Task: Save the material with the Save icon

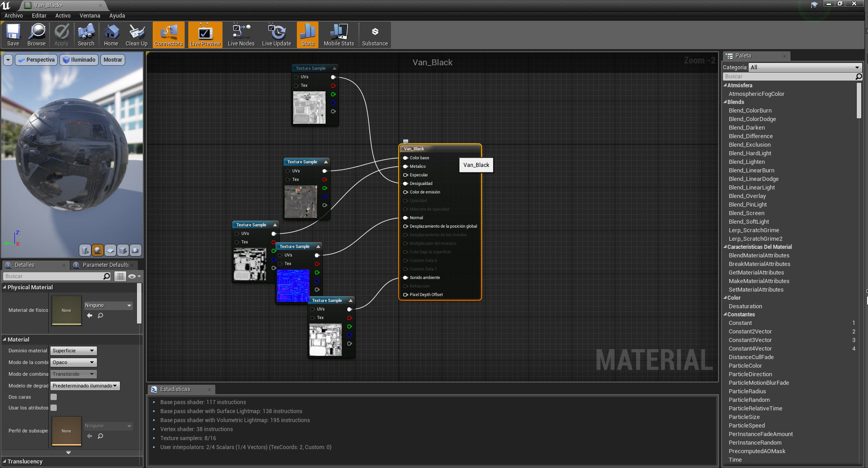Action: coord(13,35)
